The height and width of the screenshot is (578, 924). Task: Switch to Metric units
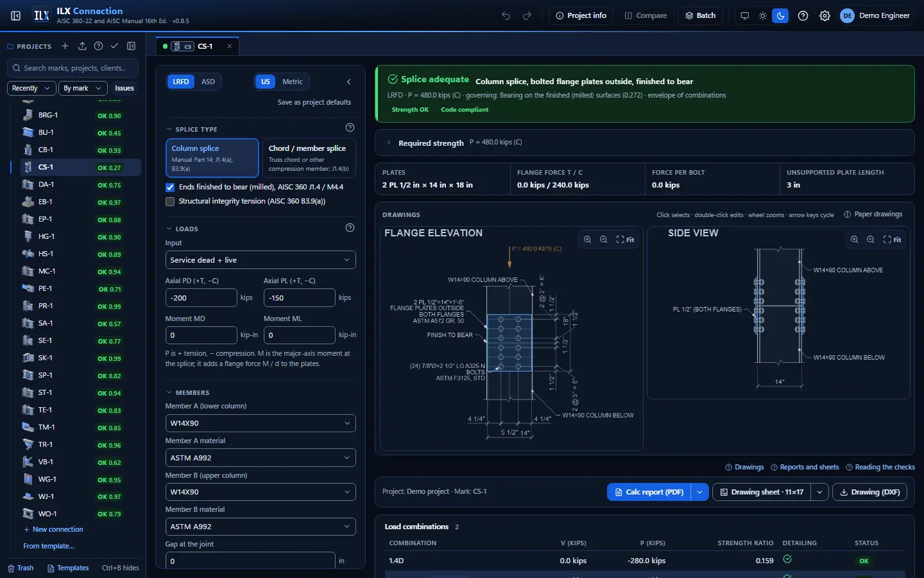(293, 82)
